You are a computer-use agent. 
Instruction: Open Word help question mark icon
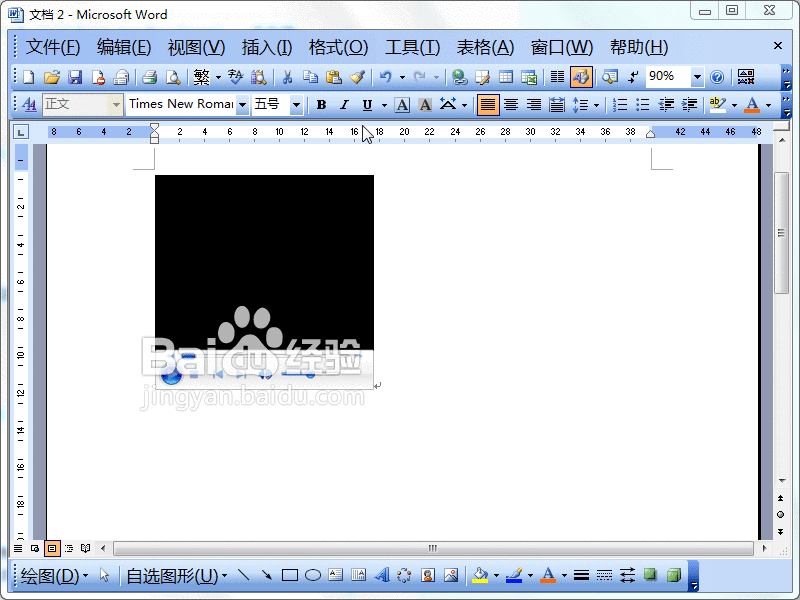coord(717,77)
